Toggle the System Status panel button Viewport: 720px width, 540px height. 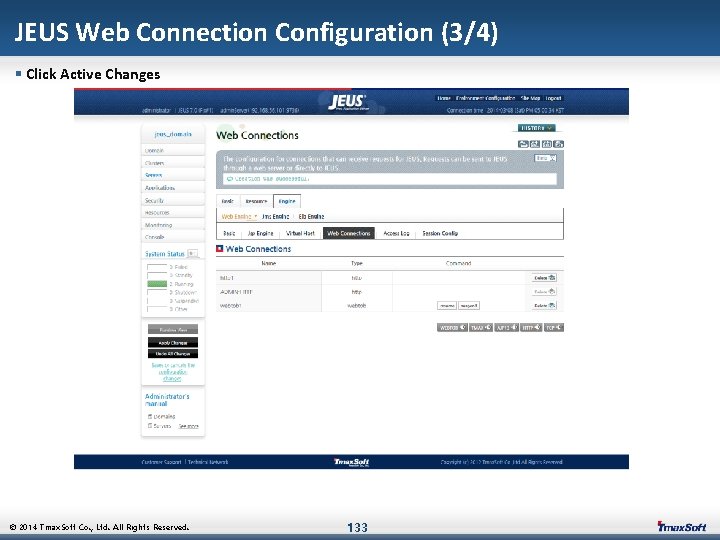[193, 253]
